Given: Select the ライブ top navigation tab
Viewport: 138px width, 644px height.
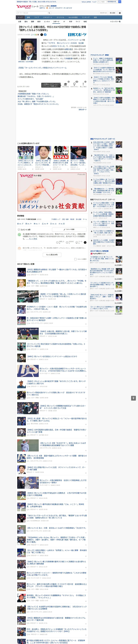Looking at the screenshot, I should (37, 17).
